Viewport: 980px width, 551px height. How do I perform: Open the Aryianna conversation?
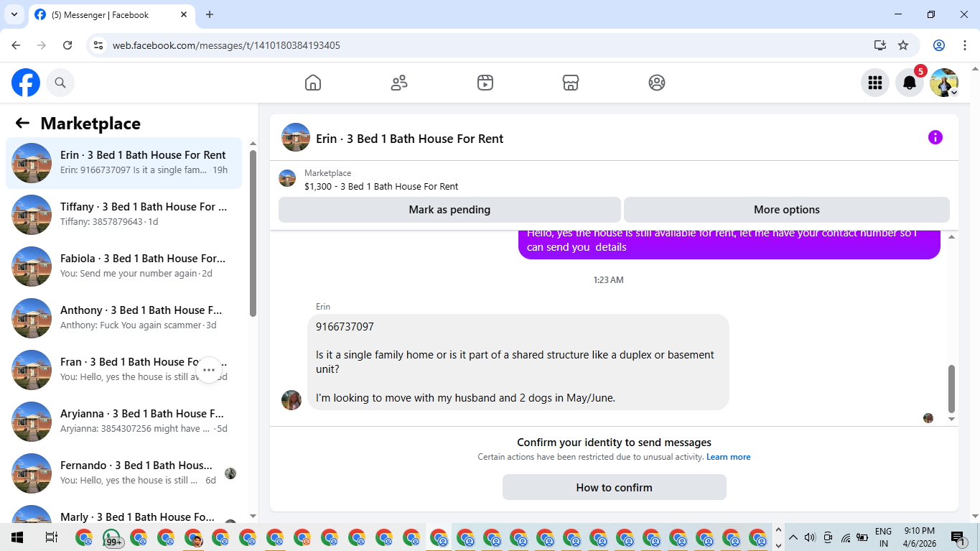(x=124, y=422)
